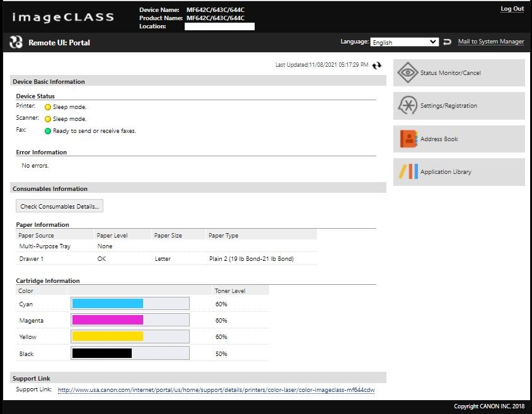Refresh the page with the update arrows icon
Image resolution: width=532 pixels, height=414 pixels.
377,65
